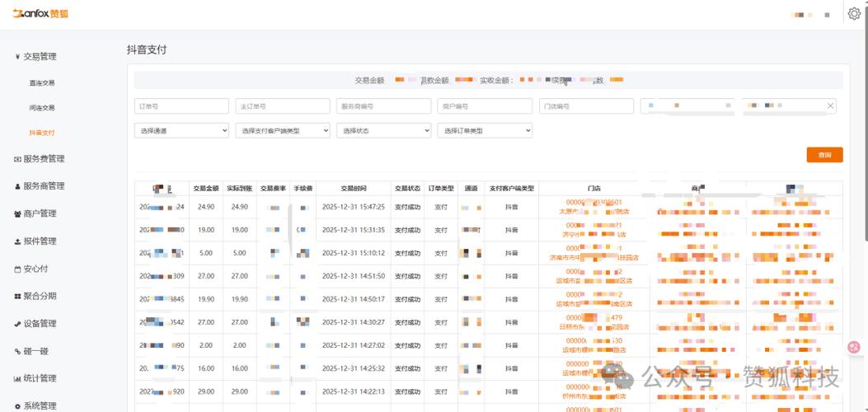Focus the 门店编号 input field

click(x=586, y=106)
